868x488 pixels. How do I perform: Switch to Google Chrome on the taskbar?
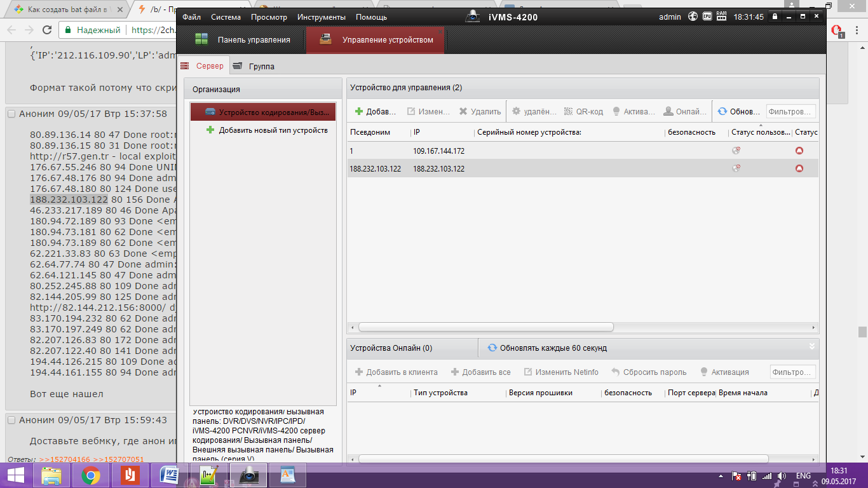(91, 475)
